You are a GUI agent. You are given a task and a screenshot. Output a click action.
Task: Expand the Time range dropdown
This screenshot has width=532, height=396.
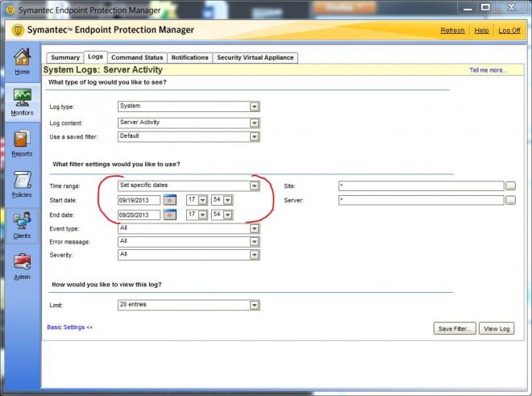point(254,185)
